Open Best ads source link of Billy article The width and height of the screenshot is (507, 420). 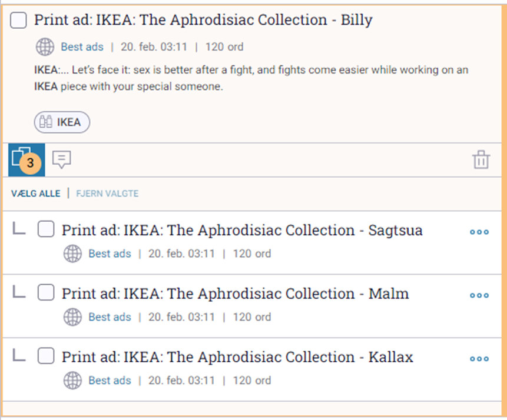(x=82, y=47)
